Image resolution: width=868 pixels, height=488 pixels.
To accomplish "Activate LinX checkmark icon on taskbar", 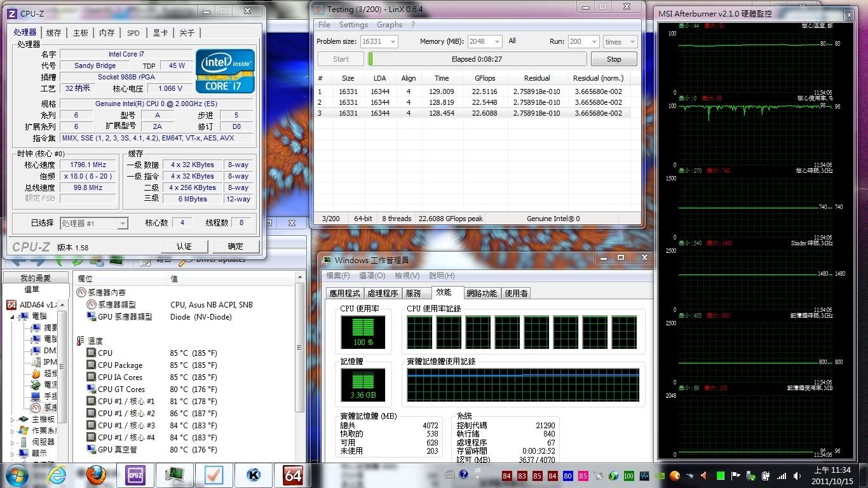I will (x=214, y=475).
